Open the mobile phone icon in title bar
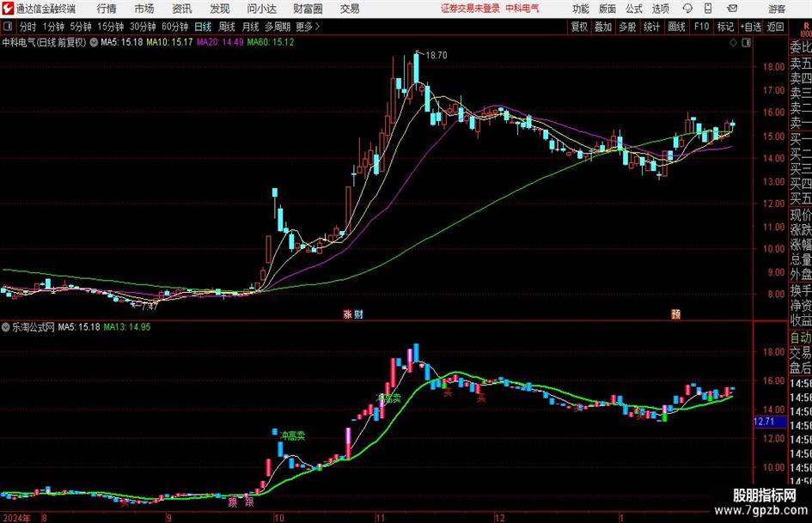 [x=708, y=9]
